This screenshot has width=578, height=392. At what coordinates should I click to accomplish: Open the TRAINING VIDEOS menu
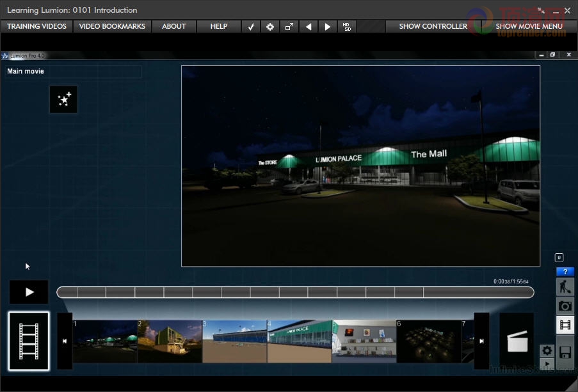[x=36, y=26]
